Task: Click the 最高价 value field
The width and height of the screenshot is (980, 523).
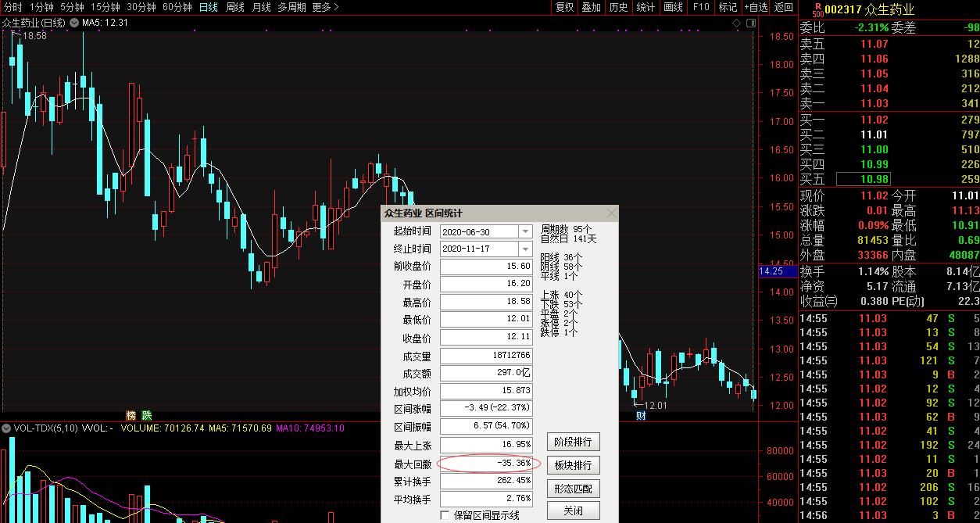Action: [x=485, y=301]
